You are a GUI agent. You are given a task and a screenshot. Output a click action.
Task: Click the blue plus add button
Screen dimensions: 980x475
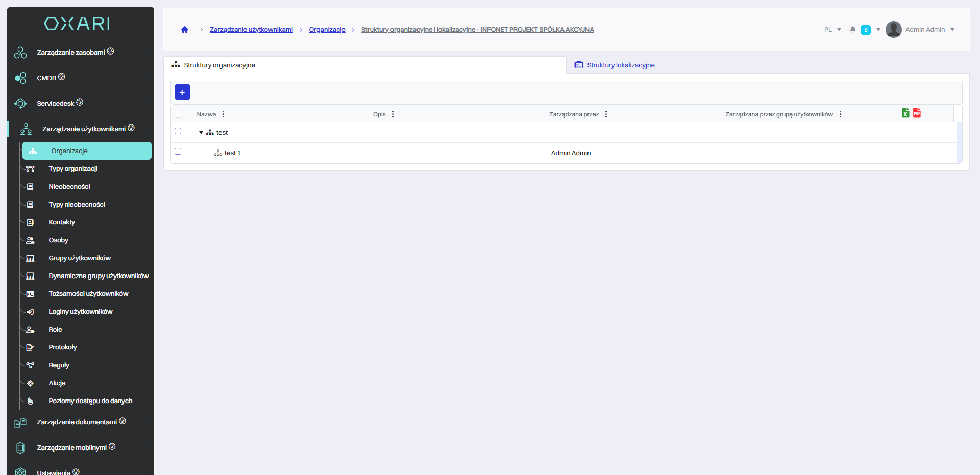[x=182, y=92]
